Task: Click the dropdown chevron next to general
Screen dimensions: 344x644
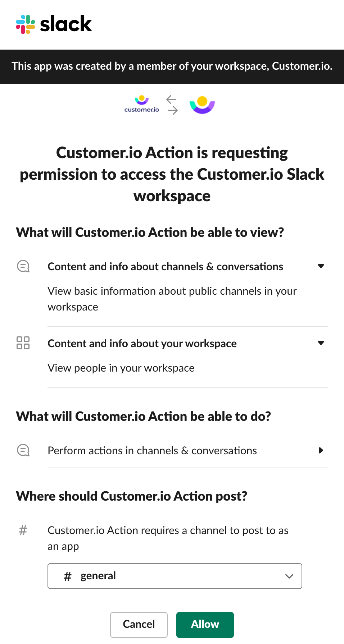Action: [x=289, y=576]
